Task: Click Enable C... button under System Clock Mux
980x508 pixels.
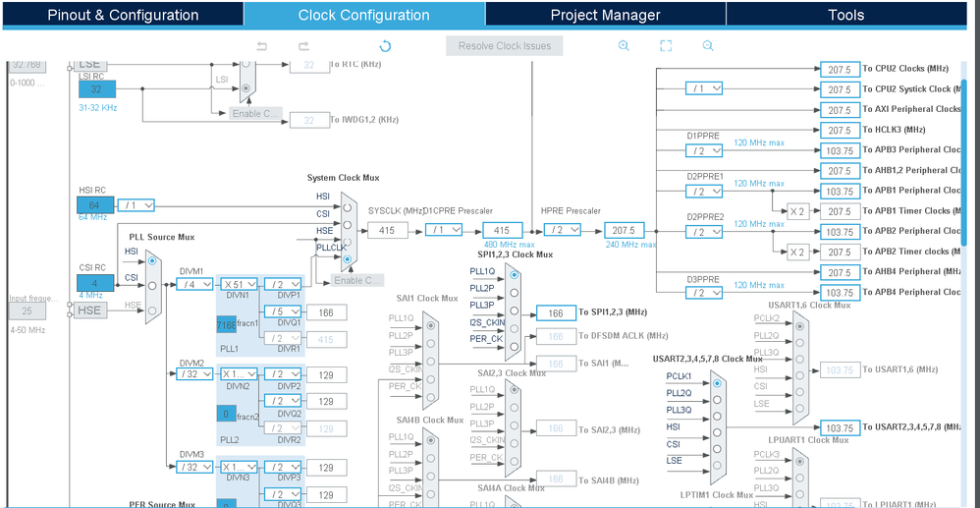Action: coord(357,280)
